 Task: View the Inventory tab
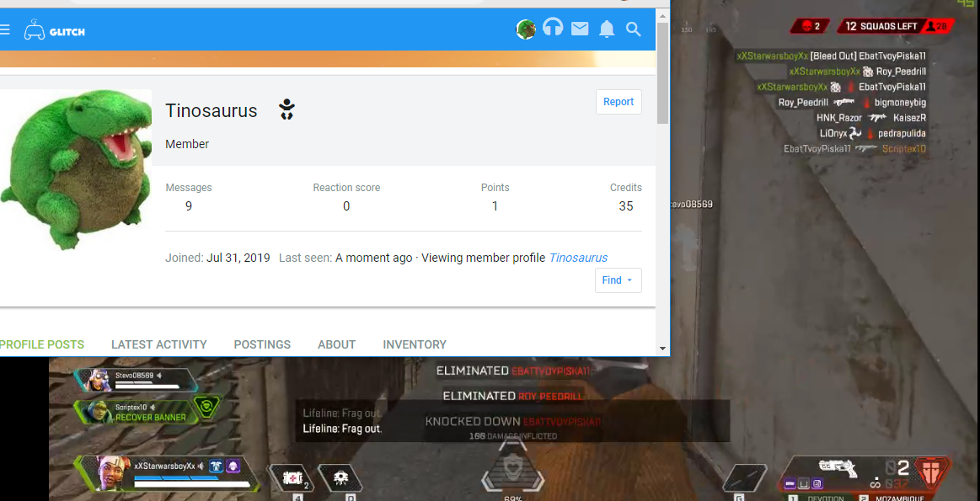[x=415, y=344]
